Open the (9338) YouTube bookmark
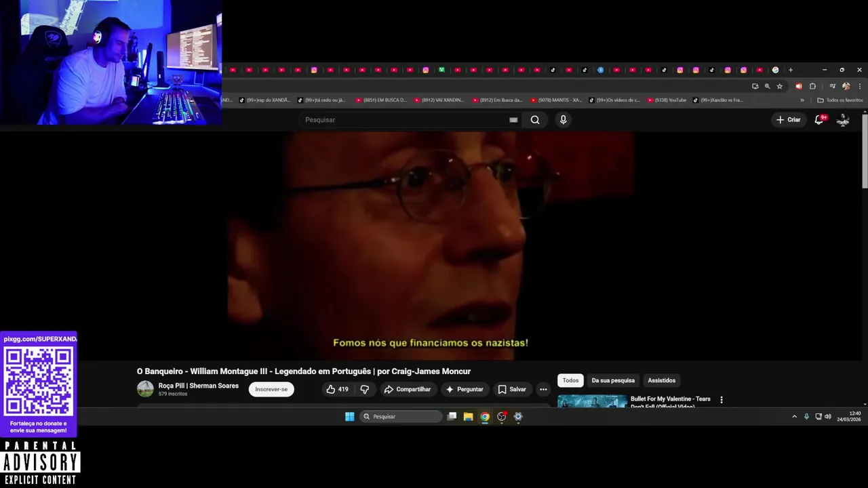This screenshot has width=868, height=488. (x=667, y=100)
